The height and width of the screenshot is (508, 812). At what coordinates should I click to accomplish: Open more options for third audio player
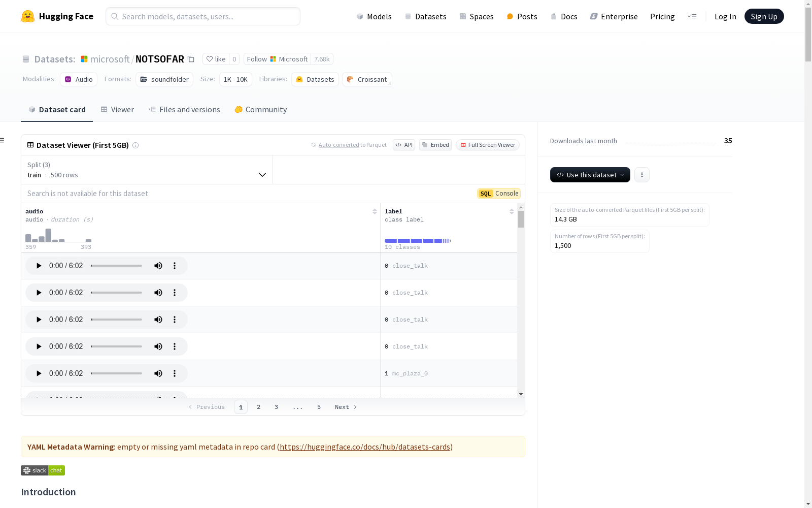coord(175,320)
